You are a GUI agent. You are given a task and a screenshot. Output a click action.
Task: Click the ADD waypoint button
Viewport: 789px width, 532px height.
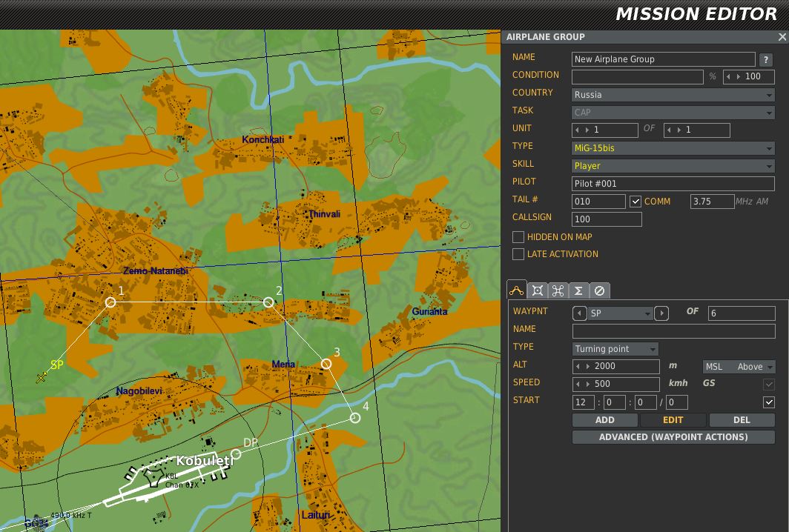[605, 420]
